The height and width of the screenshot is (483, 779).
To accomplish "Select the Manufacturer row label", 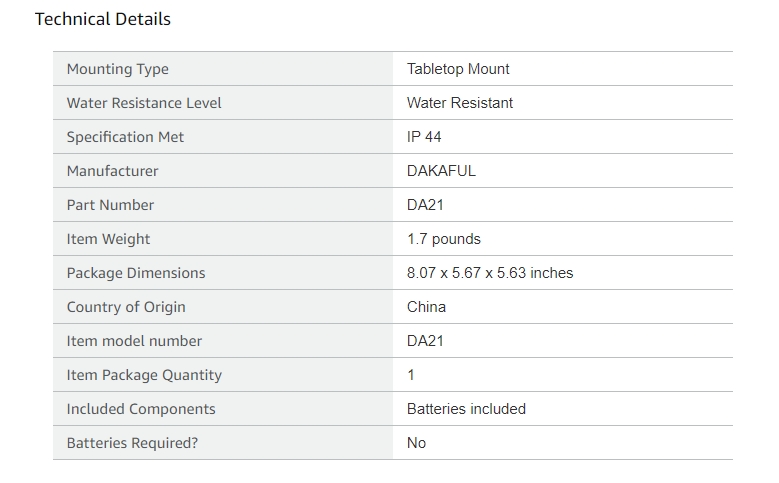I will pos(112,171).
